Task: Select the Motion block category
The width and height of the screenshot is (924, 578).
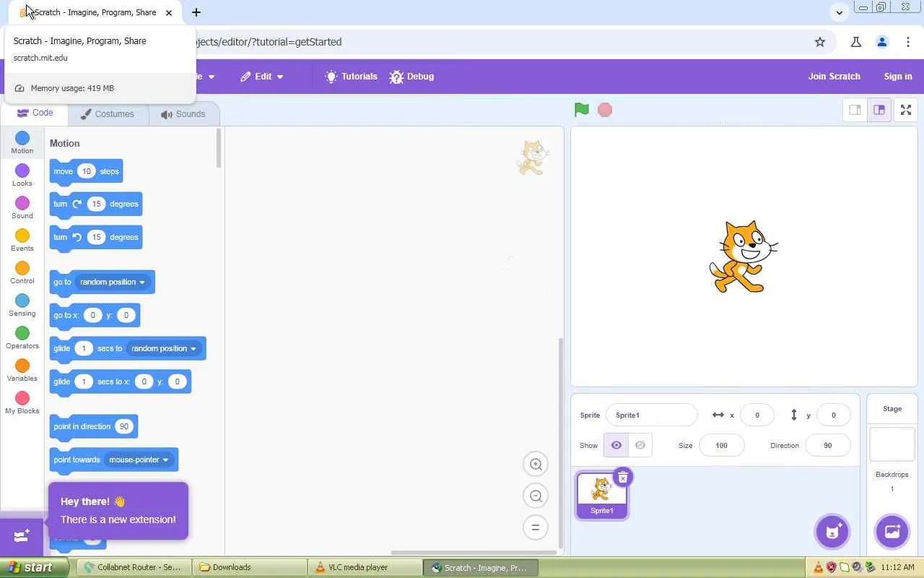Action: tap(22, 142)
